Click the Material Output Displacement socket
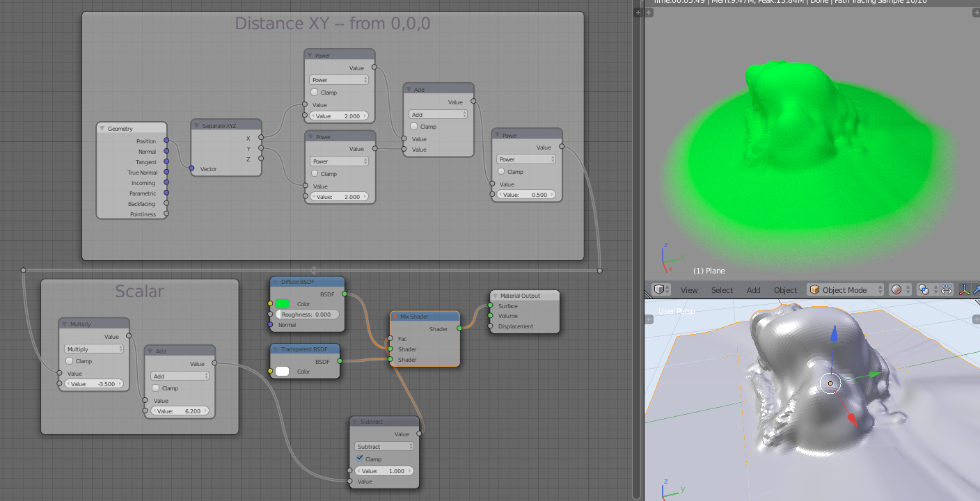This screenshot has width=980, height=501. coord(490,326)
